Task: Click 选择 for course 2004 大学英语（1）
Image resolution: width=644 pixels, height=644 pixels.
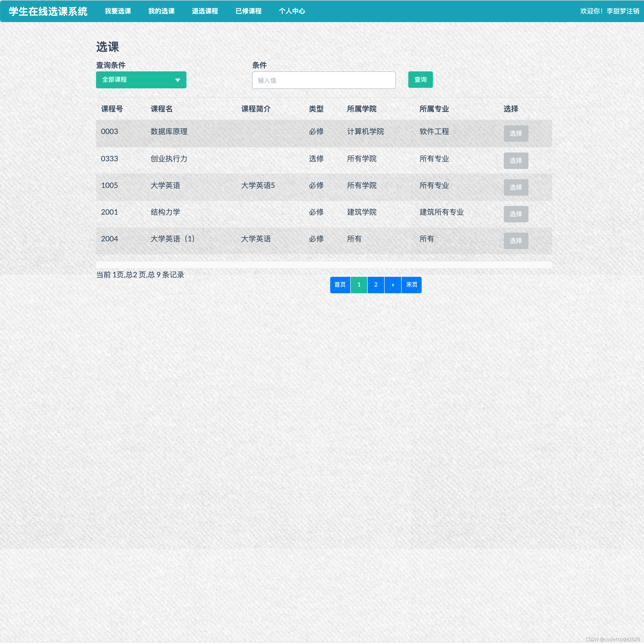Action: 516,241
